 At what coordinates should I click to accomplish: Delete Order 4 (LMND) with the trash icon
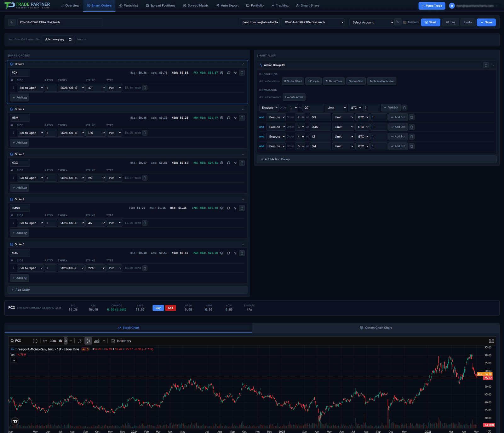click(x=242, y=208)
